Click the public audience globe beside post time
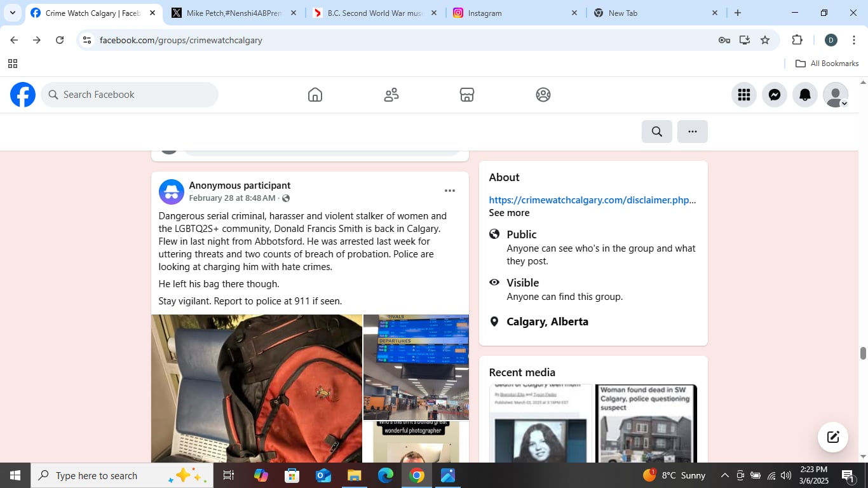 286,198
